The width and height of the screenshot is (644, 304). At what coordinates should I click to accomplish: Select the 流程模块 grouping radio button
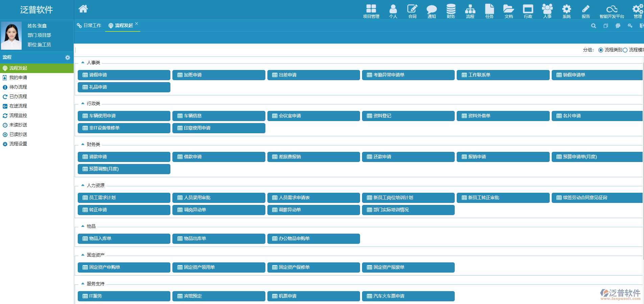click(625, 50)
